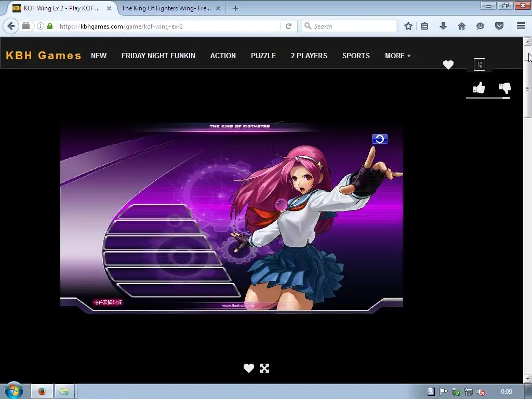This screenshot has width=532, height=399.
Task: Open the browser hamburger menu
Action: point(521,26)
